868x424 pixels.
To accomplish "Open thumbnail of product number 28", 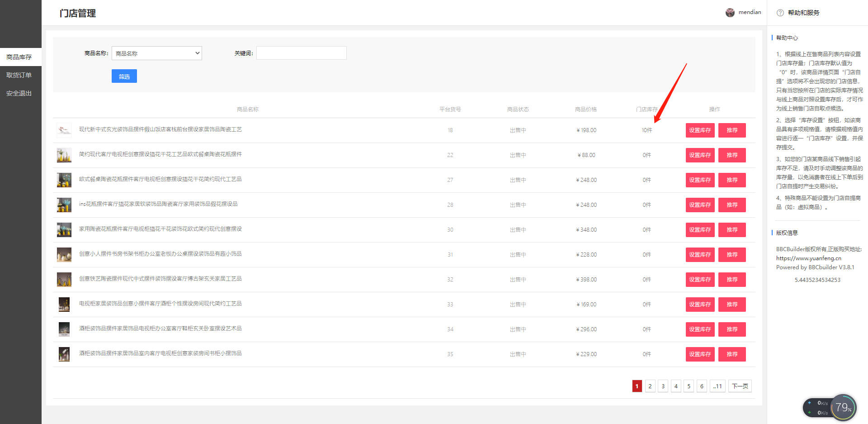I will tap(64, 205).
